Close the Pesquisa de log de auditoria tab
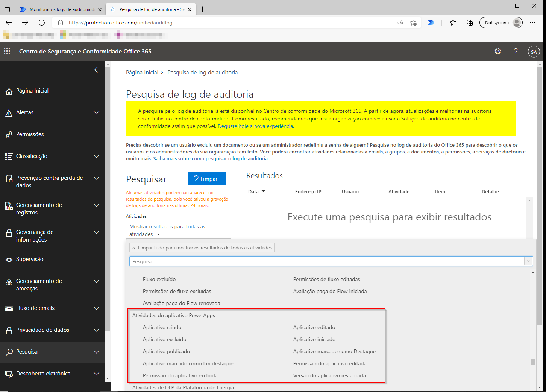This screenshot has width=546, height=392. (x=190, y=9)
